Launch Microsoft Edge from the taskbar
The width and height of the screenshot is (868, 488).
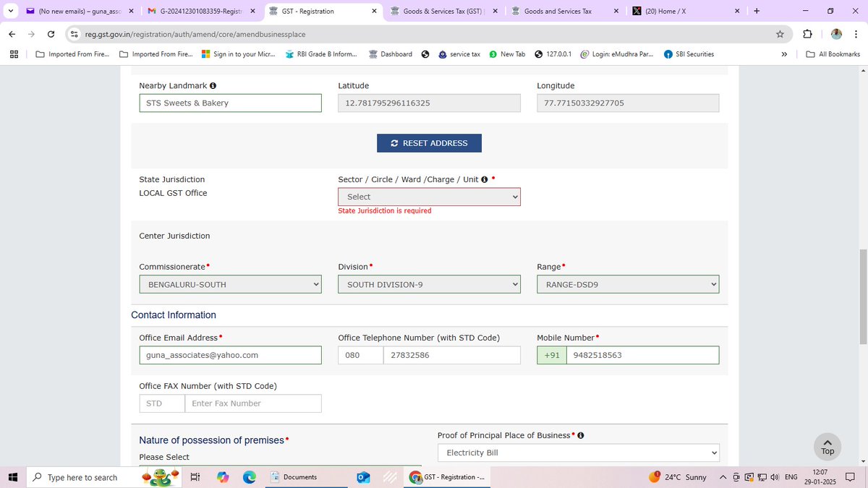click(x=250, y=477)
